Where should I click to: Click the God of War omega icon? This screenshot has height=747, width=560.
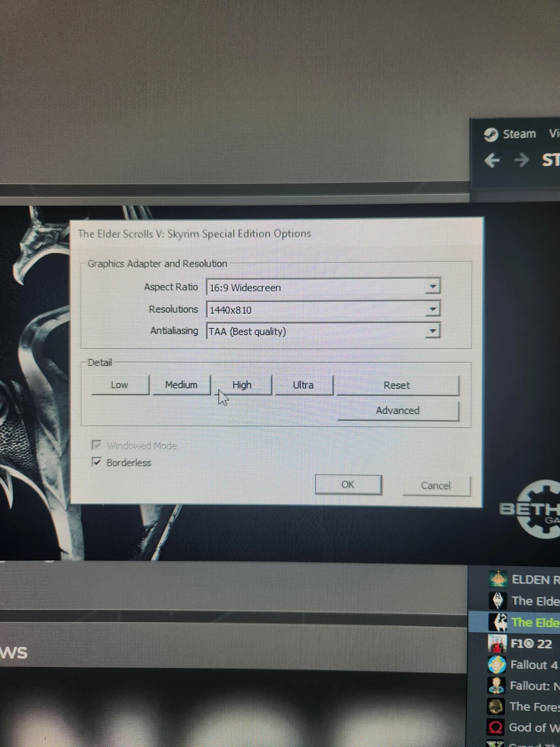[495, 727]
